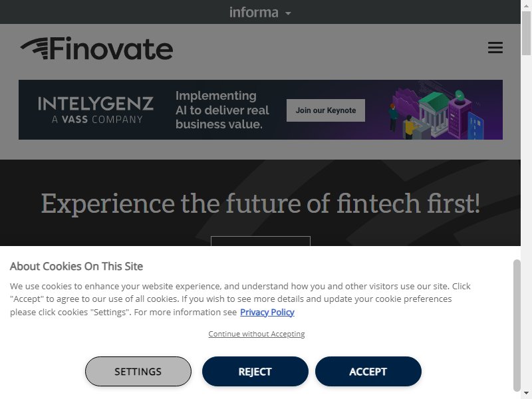The height and width of the screenshot is (399, 532).
Task: Open the Privacy Policy link
Action: [267, 312]
